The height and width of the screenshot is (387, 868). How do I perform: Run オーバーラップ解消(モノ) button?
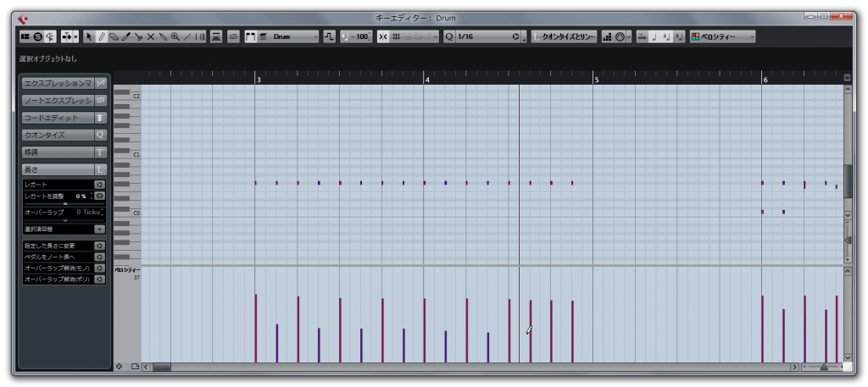pyautogui.click(x=100, y=268)
